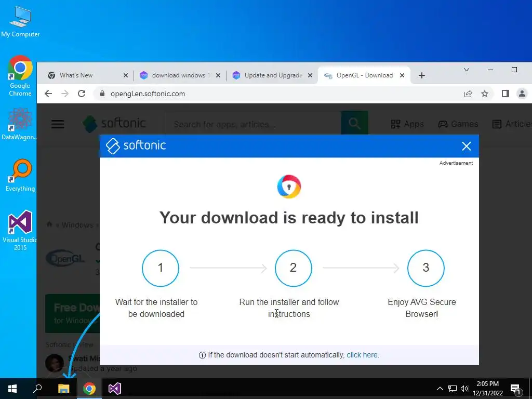The height and width of the screenshot is (399, 532).
Task: Click the Softonic search field
Action: (x=253, y=124)
